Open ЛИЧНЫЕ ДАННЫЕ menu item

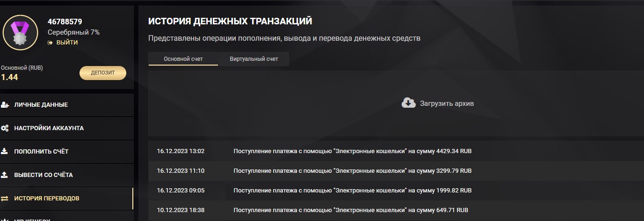[x=67, y=105]
